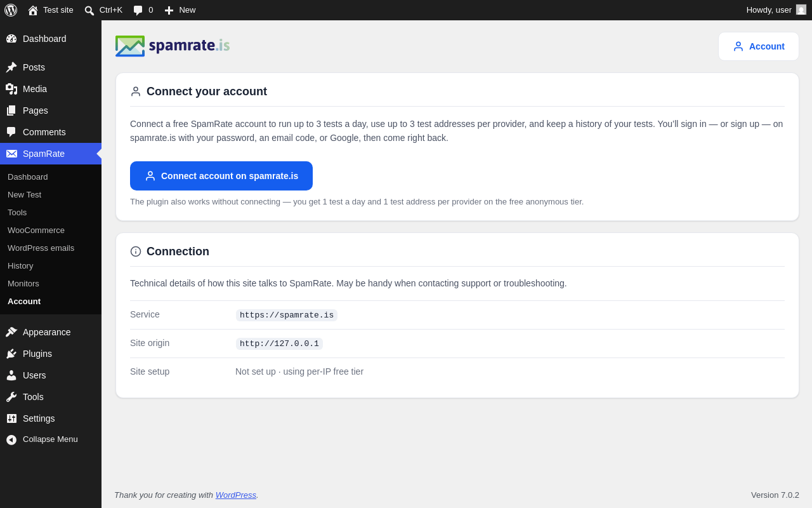Click the Not set up status text

pyautogui.click(x=299, y=371)
